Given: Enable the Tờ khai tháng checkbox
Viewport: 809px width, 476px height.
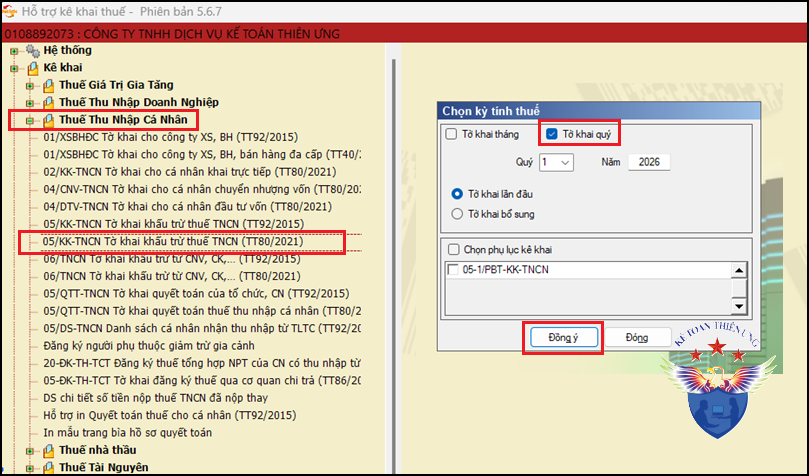Looking at the screenshot, I should 451,134.
